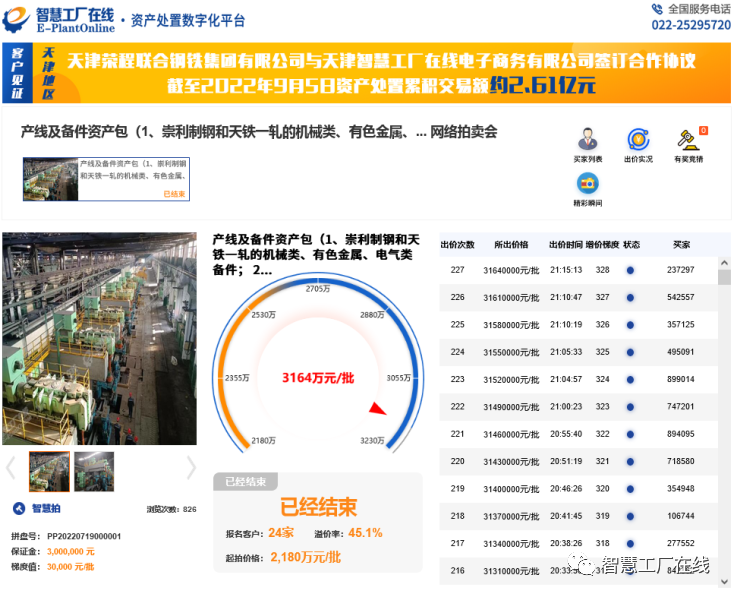Open the 产线及备件资产包 auction title link

coord(259,132)
